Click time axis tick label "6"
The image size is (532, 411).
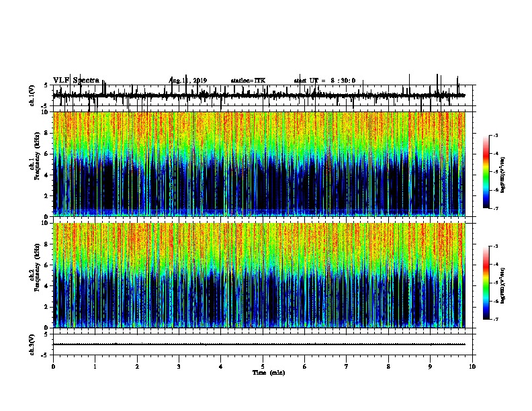(305, 367)
